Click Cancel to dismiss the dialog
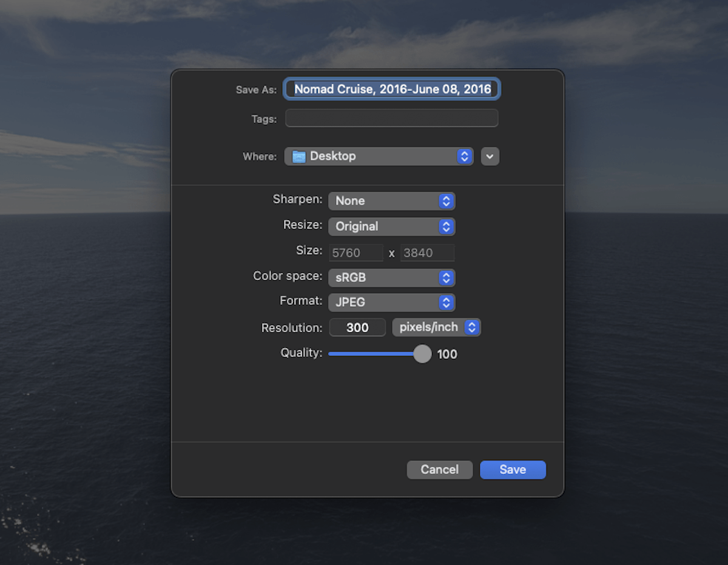 pyautogui.click(x=439, y=469)
